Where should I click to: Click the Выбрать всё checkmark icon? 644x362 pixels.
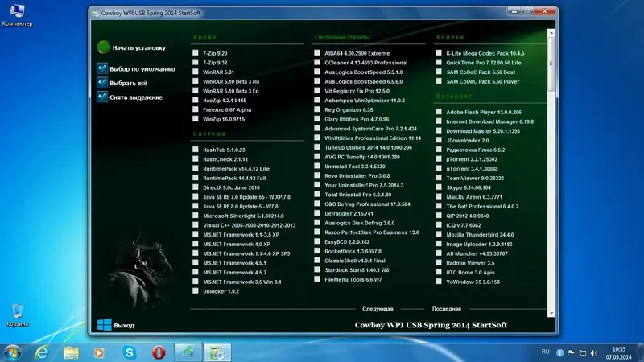point(102,83)
